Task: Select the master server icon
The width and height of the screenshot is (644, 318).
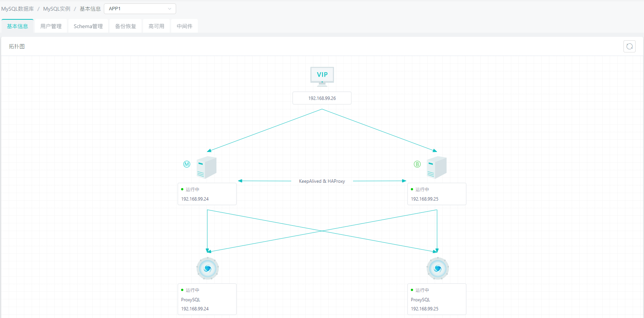Action: point(206,167)
